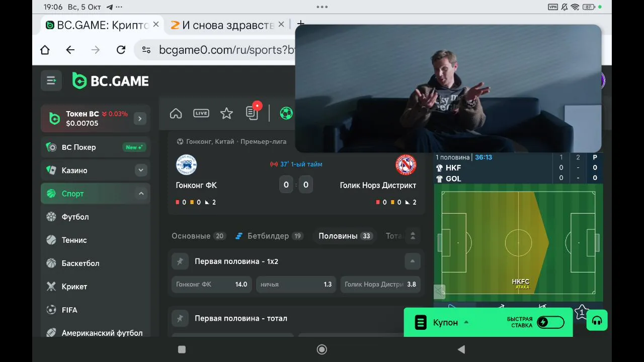Open Баскетбол in sidebar
Screen dimensions: 644x362
(x=96, y=263)
